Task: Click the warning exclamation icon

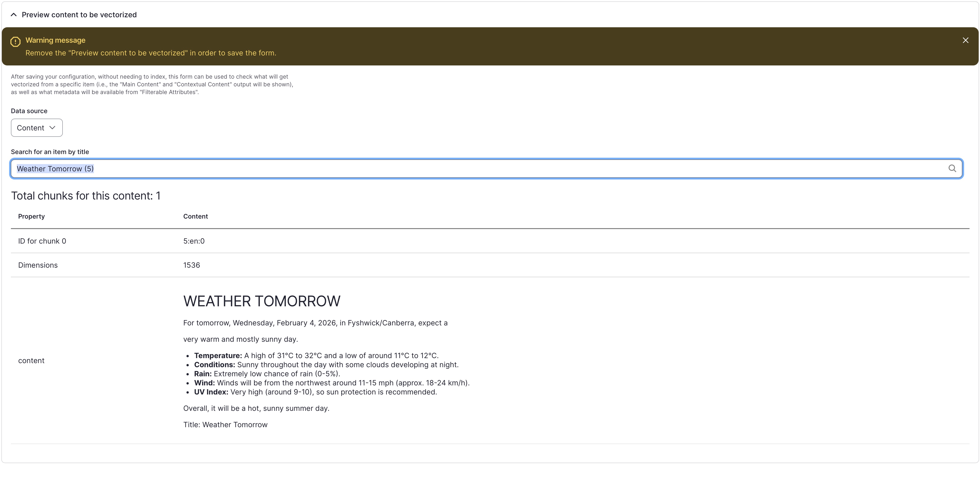Action: (15, 42)
